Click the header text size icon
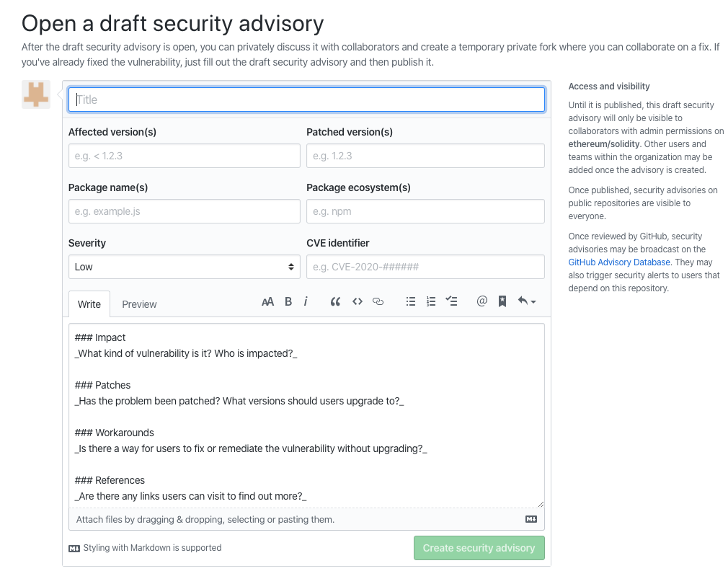This screenshot has height=571, width=728. pyautogui.click(x=267, y=302)
